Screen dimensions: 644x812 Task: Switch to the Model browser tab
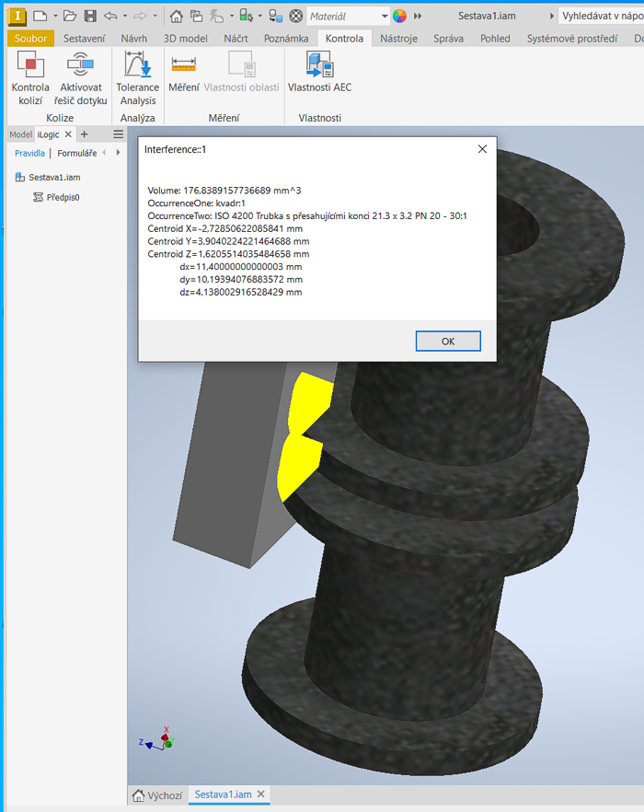pos(20,134)
